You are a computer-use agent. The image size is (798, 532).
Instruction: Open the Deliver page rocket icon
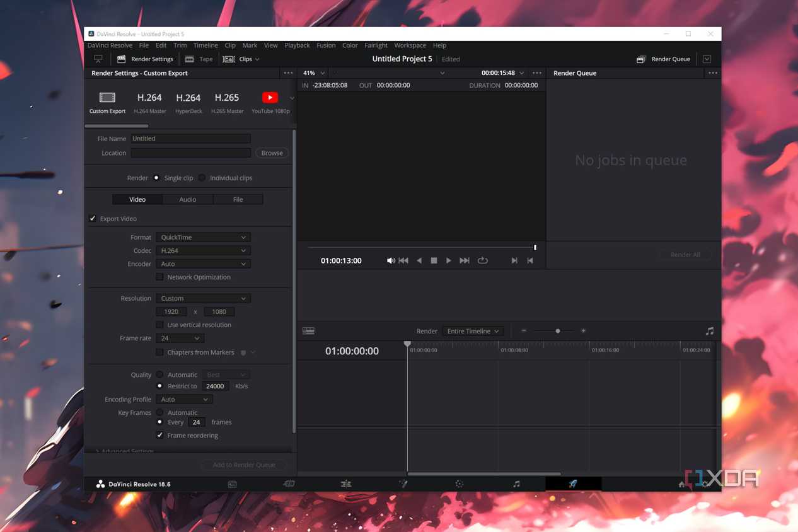tap(573, 484)
